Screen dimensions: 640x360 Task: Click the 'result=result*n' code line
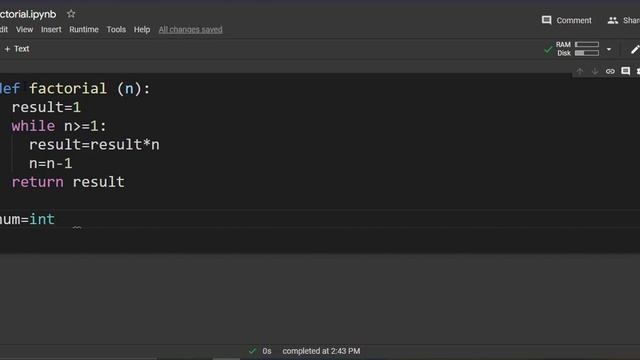point(94,144)
